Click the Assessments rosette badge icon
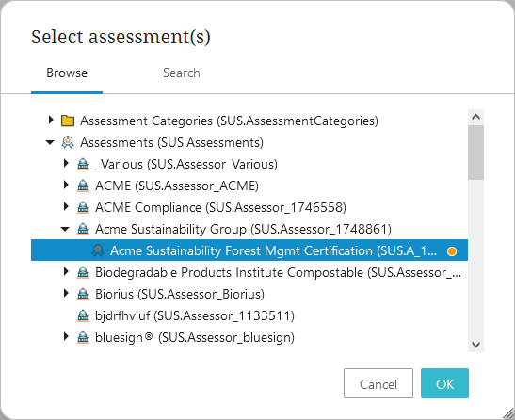Viewport: 515px width, 420px height. click(x=68, y=142)
